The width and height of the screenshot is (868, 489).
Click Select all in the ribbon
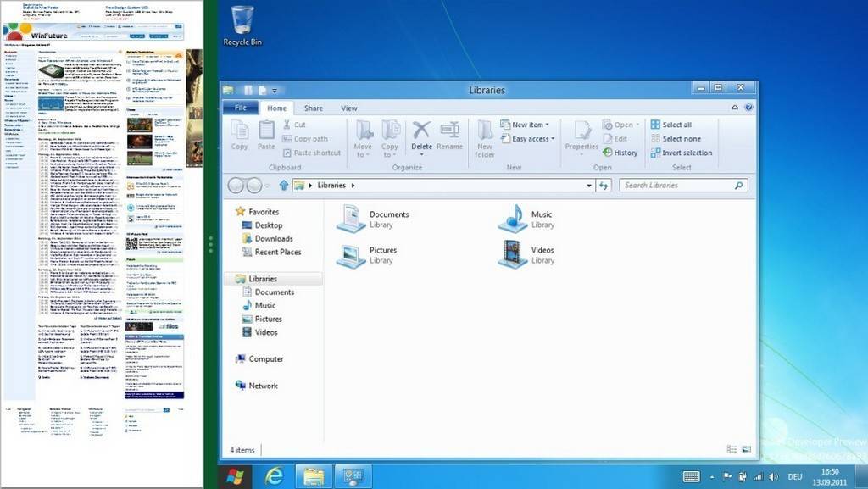(670, 125)
